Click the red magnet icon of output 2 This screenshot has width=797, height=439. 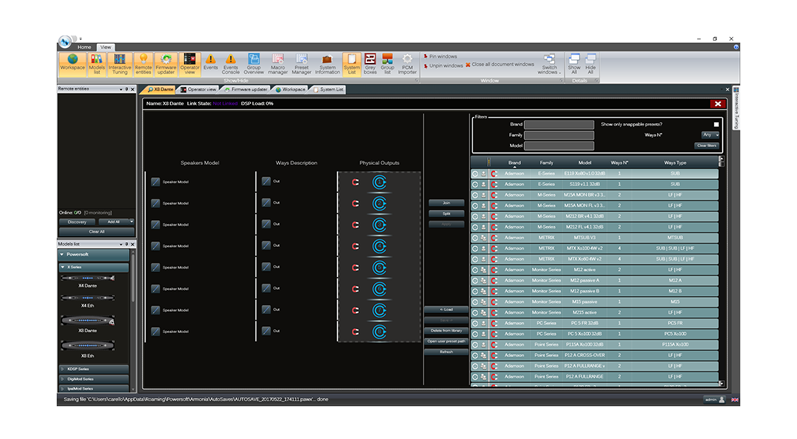pos(355,203)
